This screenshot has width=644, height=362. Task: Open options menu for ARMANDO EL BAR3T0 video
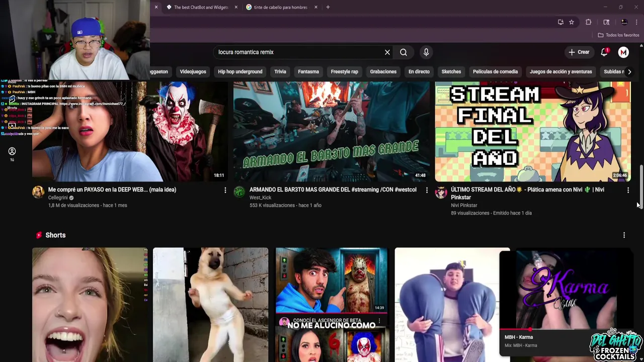point(427,190)
